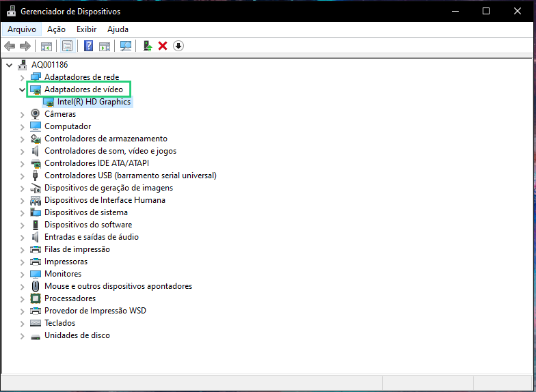Image resolution: width=536 pixels, height=392 pixels.
Task: Click the Unidades de disco drive icon
Action: 36,337
